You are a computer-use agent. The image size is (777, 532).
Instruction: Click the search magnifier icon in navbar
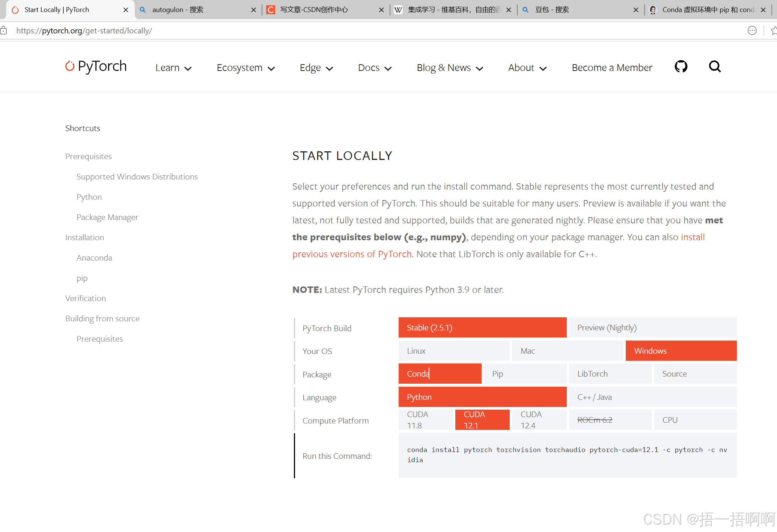click(715, 67)
